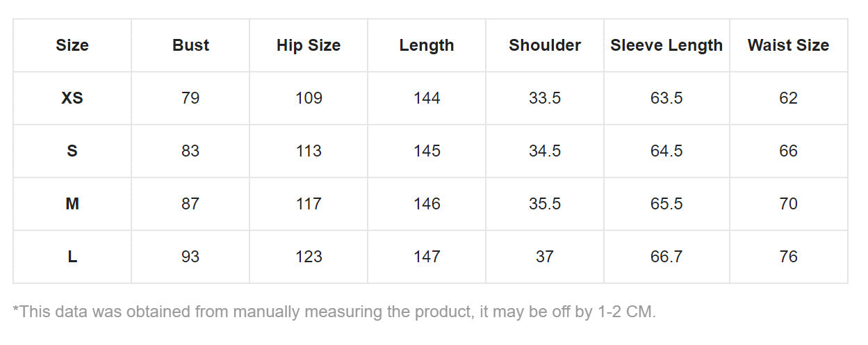The image size is (868, 345).
Task: Click the L size row label
Action: [x=72, y=257]
